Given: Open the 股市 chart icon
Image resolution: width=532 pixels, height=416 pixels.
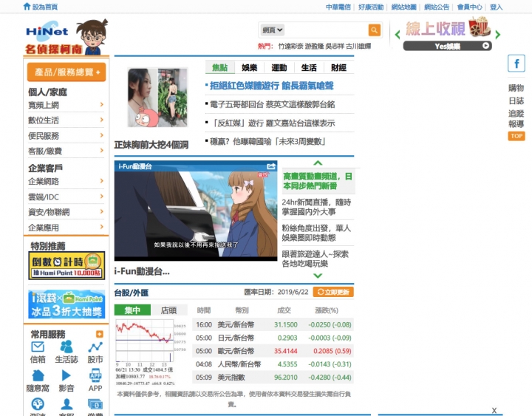Looking at the screenshot, I should coord(95,347).
